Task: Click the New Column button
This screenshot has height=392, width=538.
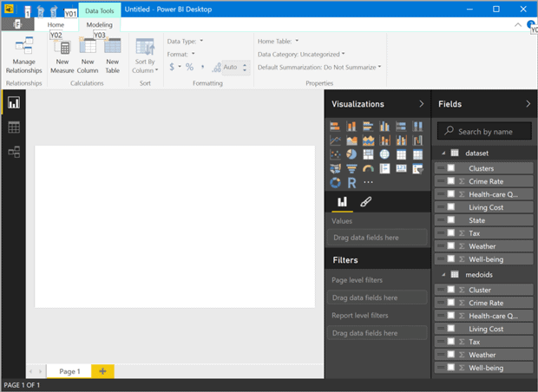Action: click(88, 56)
